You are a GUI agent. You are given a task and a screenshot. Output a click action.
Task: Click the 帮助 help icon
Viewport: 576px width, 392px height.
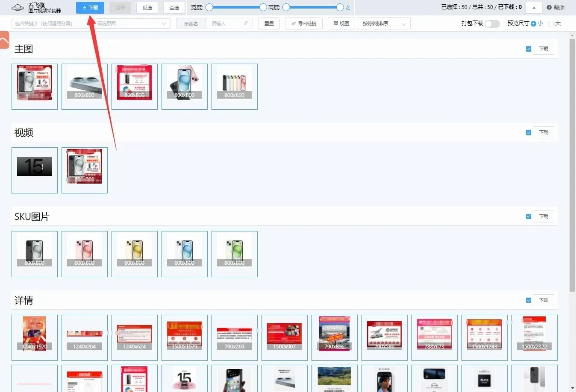pyautogui.click(x=549, y=8)
